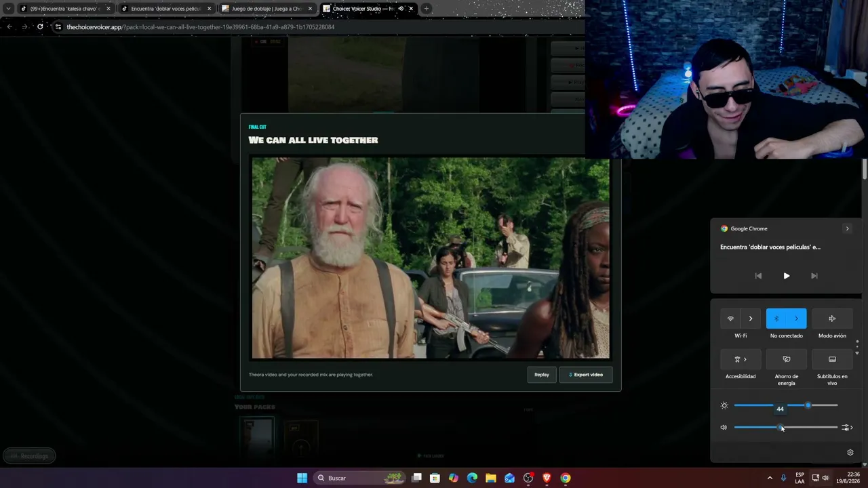The height and width of the screenshot is (488, 868).
Task: Open the quick settings gear icon
Action: [850, 452]
